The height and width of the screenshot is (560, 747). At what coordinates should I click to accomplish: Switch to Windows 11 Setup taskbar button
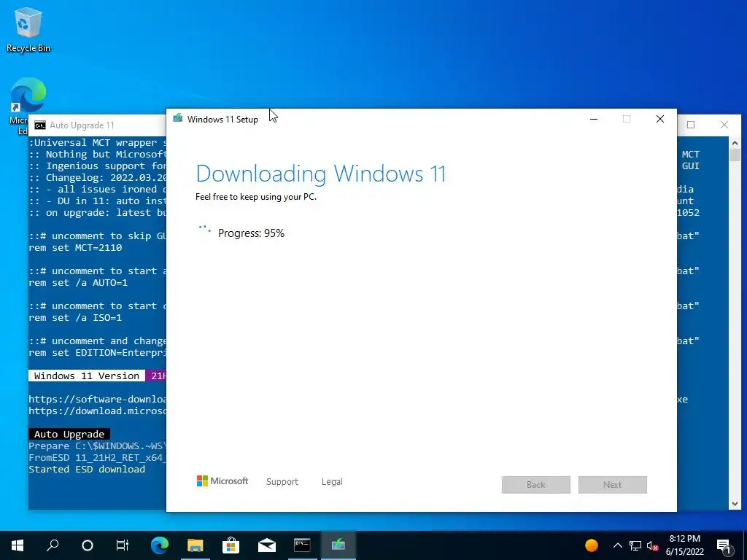pos(338,545)
